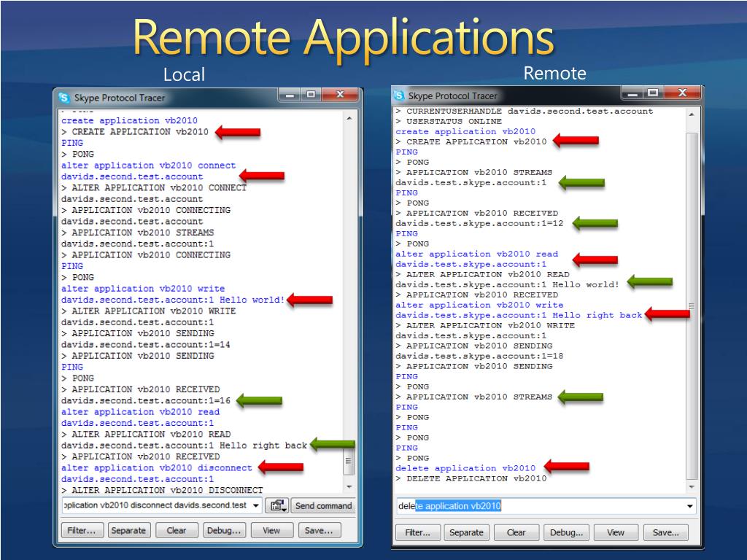The height and width of the screenshot is (560, 747).
Task: Click "> DELETE APPLICATION vb2010" in Remote log
Action: click(471, 478)
